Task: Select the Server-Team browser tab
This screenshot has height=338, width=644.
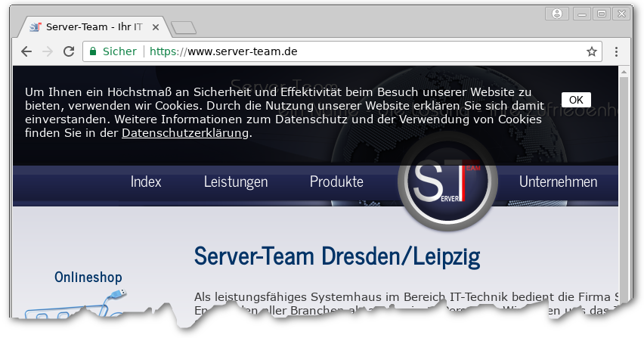Action: coord(94,27)
